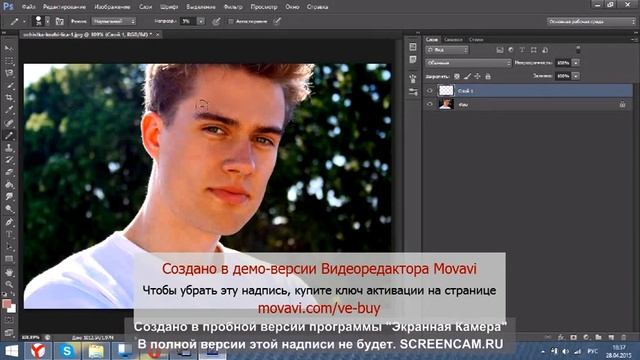Select the Lasso tool

pos(9,73)
